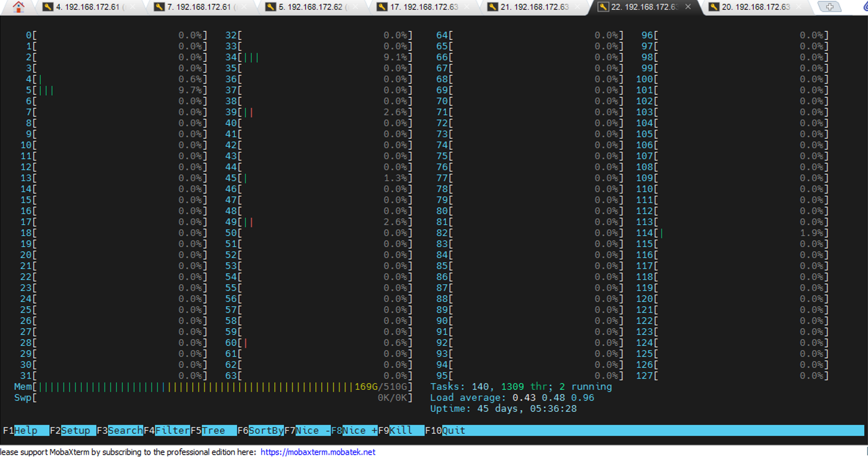Viewport: 868px width, 458px height.
Task: Close the tab numbered 21
Action: pos(577,7)
